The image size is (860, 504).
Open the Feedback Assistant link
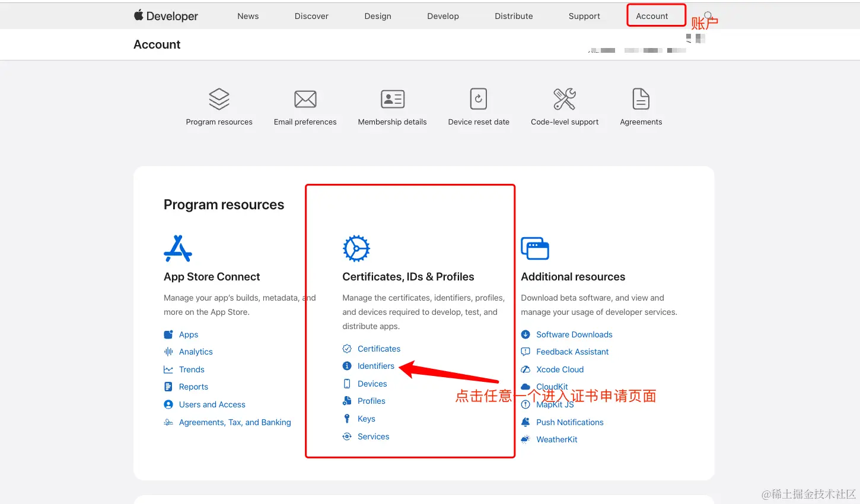coord(572,352)
